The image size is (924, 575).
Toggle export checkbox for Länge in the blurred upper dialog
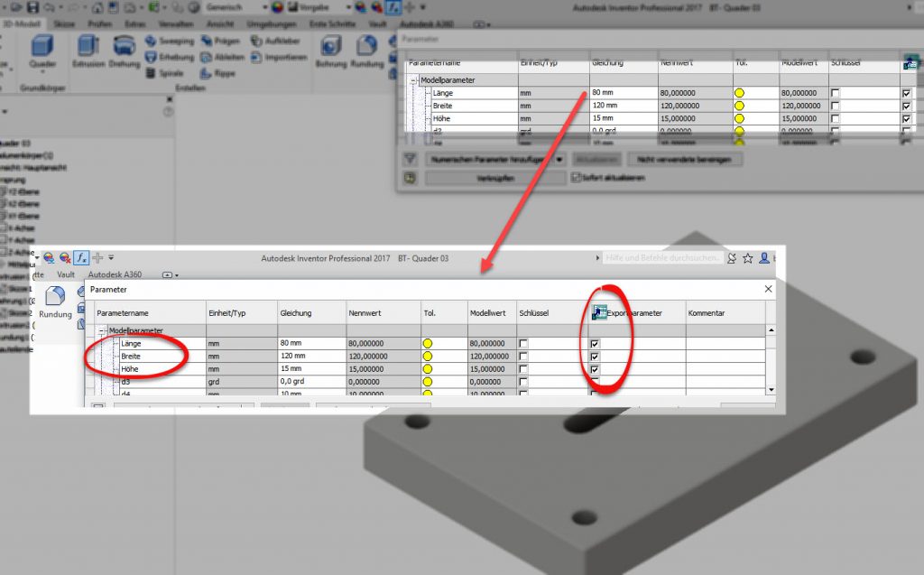(906, 93)
